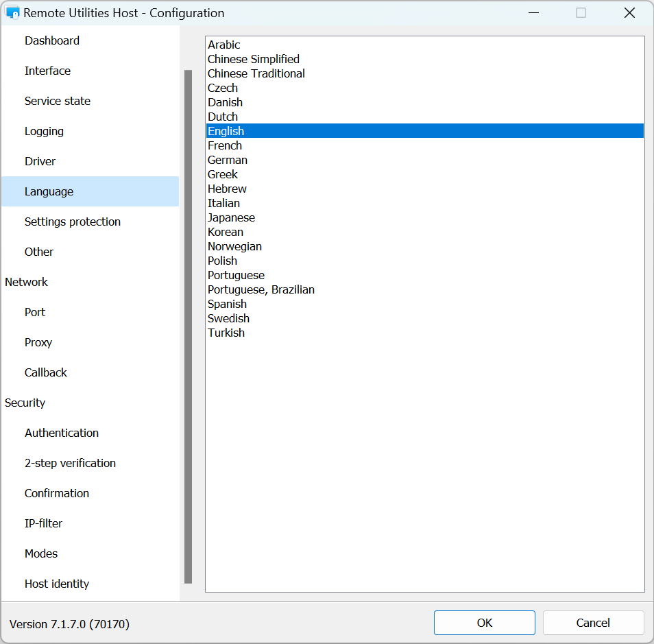The height and width of the screenshot is (644, 654).
Task: Select Chinese Simplified language
Action: (424, 59)
